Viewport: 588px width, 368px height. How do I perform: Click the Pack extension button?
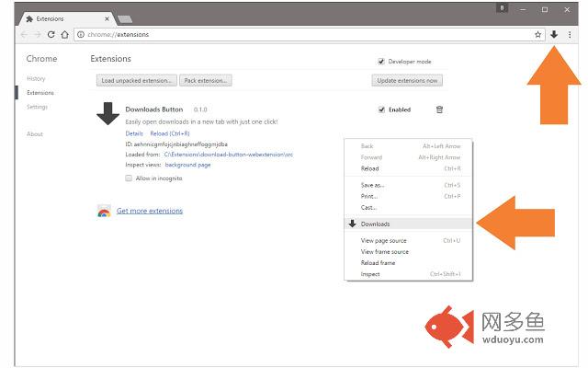click(x=205, y=80)
